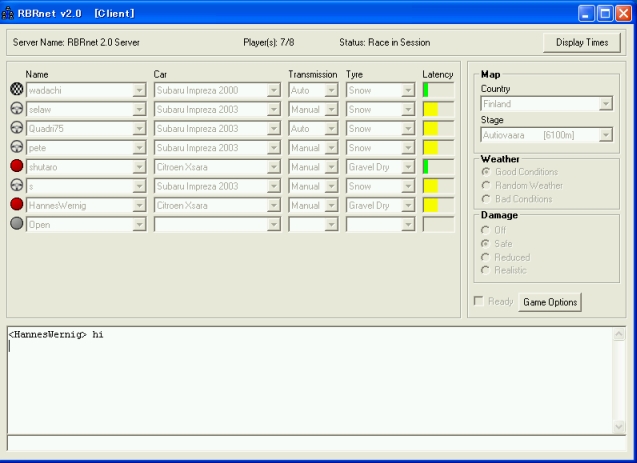The width and height of the screenshot is (637, 463).
Task: Select Random Weather radio option
Action: (x=487, y=185)
